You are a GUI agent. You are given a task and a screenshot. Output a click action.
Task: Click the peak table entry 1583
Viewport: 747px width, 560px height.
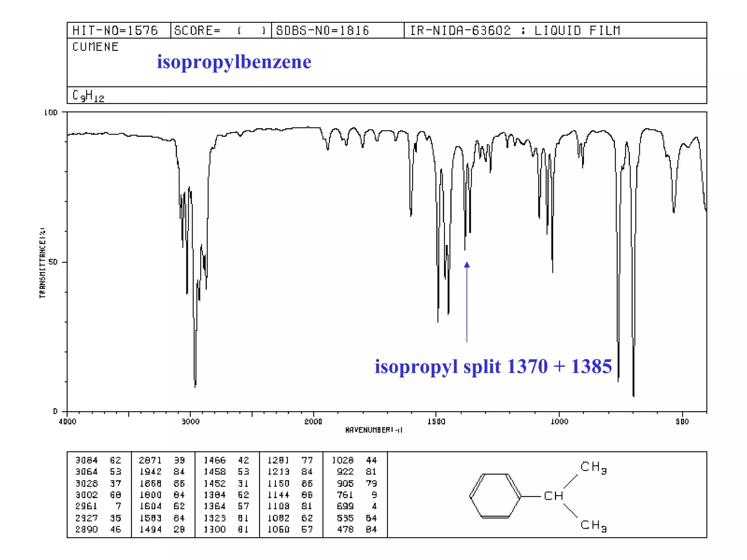[150, 518]
